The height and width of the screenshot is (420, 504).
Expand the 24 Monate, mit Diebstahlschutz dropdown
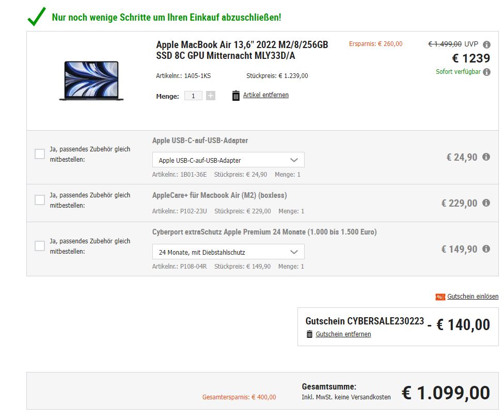click(228, 252)
